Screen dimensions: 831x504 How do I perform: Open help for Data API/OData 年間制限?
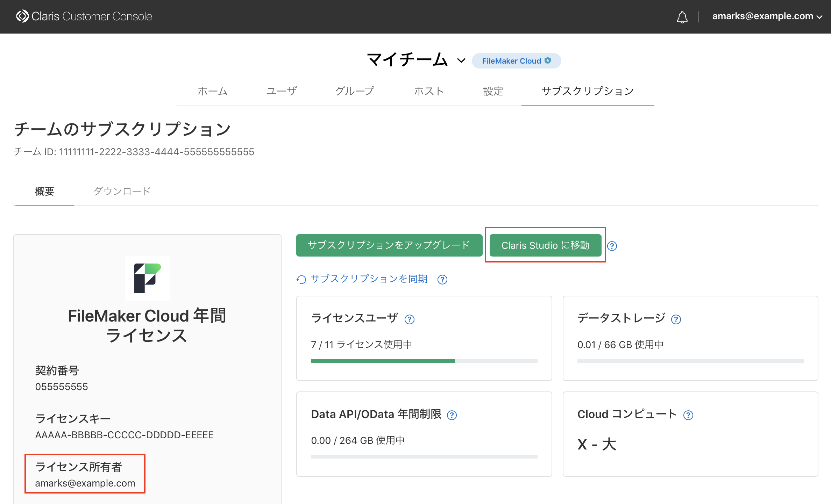(x=452, y=415)
